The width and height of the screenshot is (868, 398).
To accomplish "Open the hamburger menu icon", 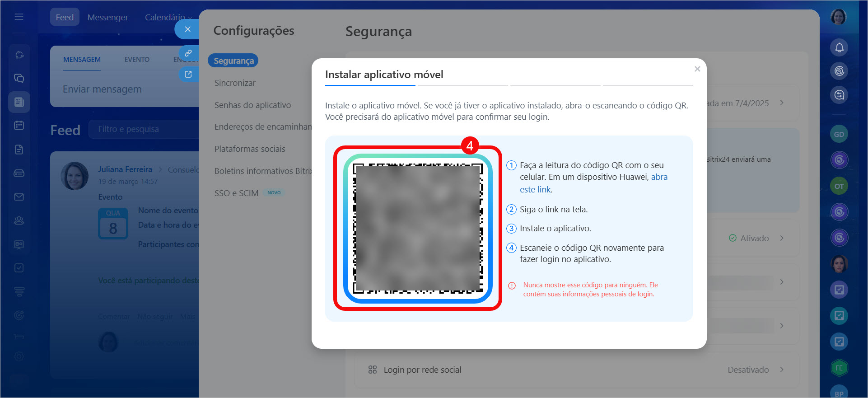I will [x=19, y=17].
